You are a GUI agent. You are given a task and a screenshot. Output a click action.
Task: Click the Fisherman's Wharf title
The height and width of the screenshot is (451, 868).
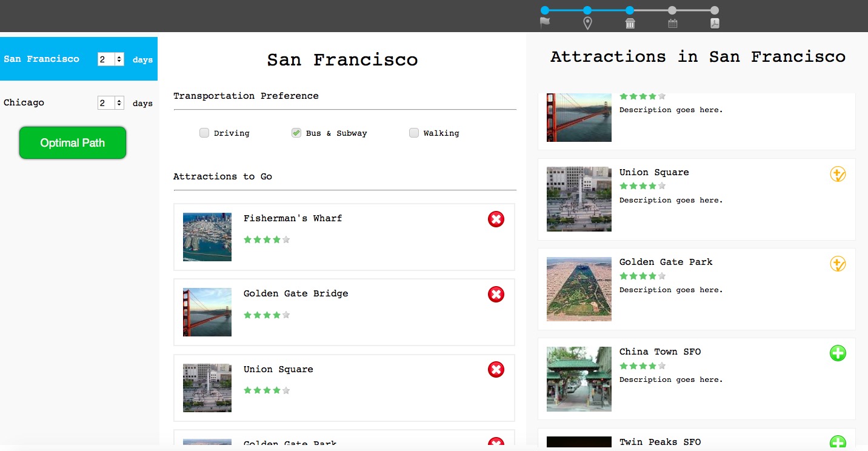(x=293, y=218)
